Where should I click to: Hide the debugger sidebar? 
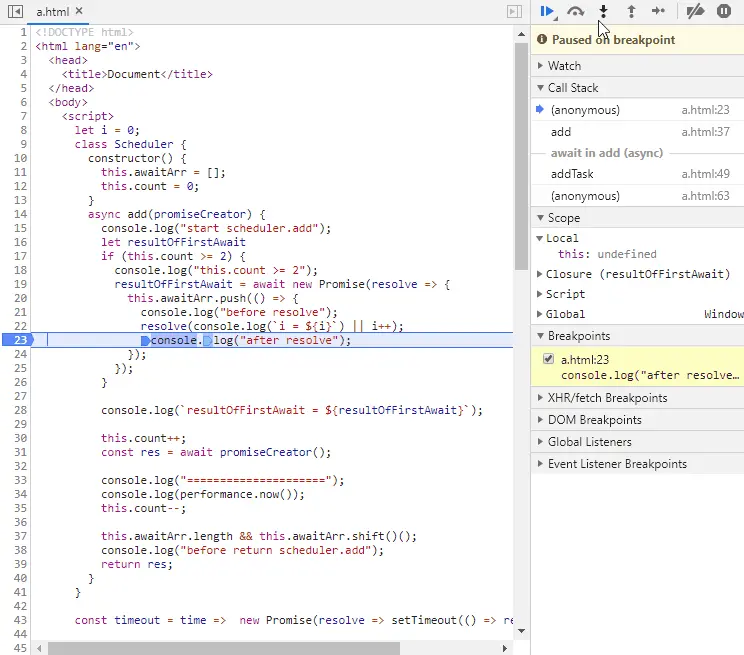514,11
